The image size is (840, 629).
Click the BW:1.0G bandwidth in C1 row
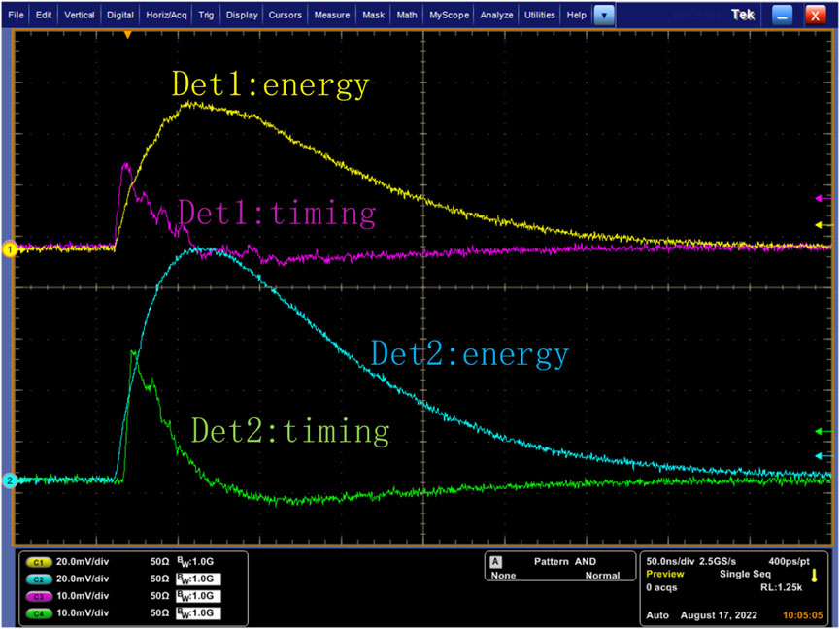[195, 562]
